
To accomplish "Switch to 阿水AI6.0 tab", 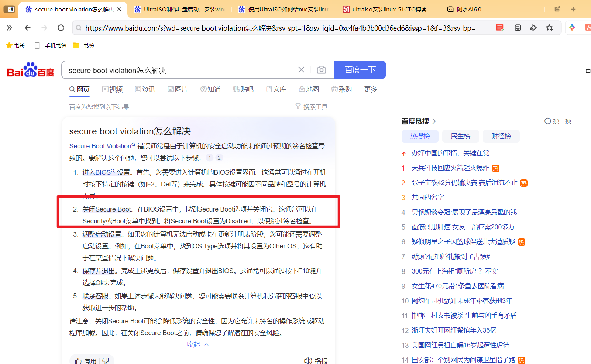I will click(464, 9).
